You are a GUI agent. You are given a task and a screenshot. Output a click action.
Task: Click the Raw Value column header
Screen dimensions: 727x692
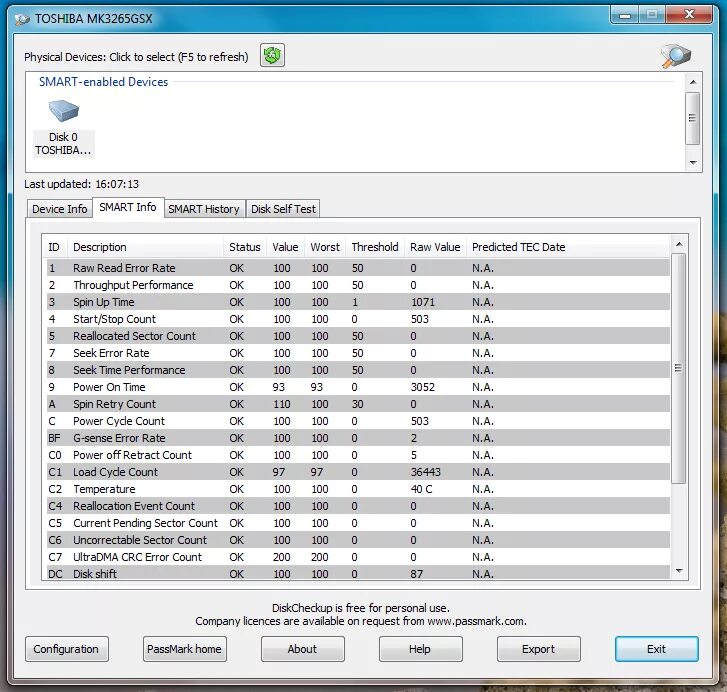pos(435,247)
